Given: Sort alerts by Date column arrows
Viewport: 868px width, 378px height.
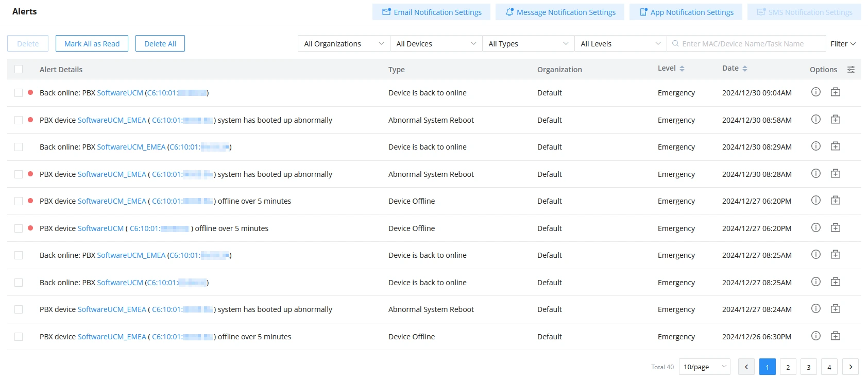Looking at the screenshot, I should click(745, 69).
